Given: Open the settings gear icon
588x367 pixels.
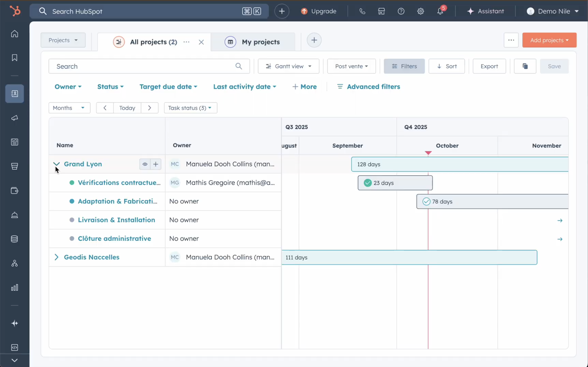Looking at the screenshot, I should (x=420, y=11).
